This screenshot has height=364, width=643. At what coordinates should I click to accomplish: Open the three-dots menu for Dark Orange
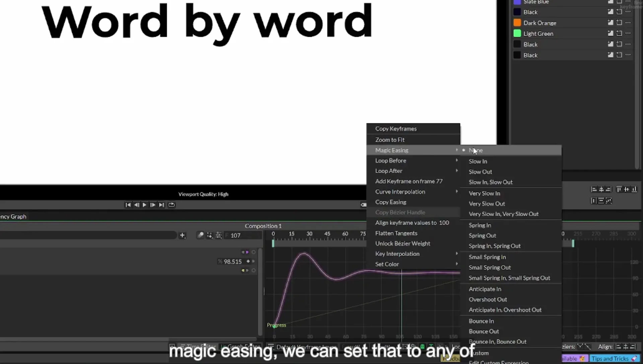(628, 23)
